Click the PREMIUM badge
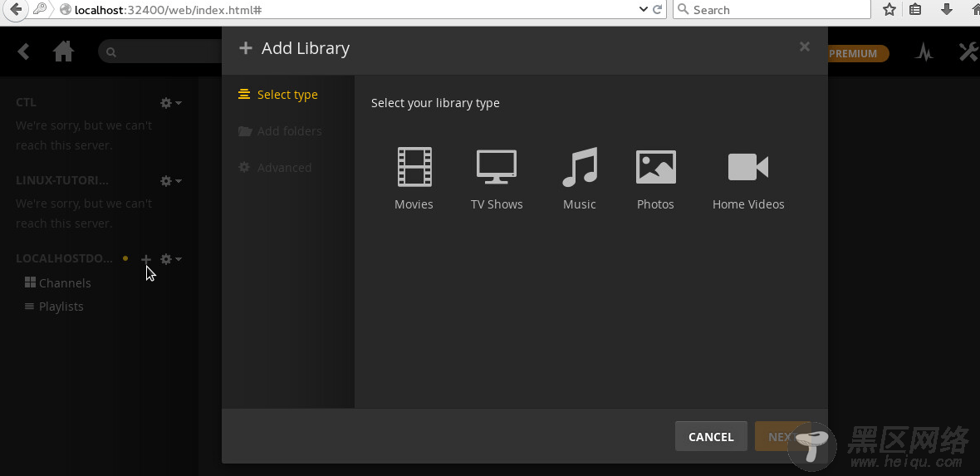The height and width of the screenshot is (476, 980). [x=852, y=54]
